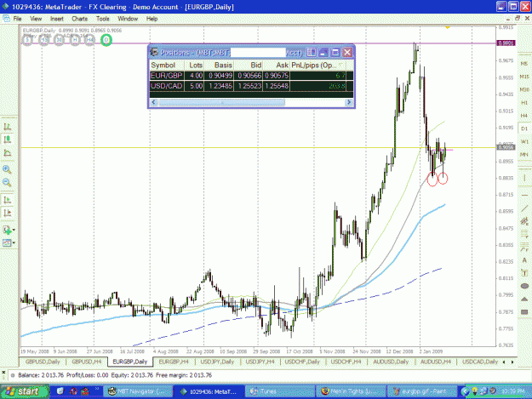The image size is (532, 399).
Task: Switch to AUDUSD,H4 chart tab
Action: tap(436, 362)
